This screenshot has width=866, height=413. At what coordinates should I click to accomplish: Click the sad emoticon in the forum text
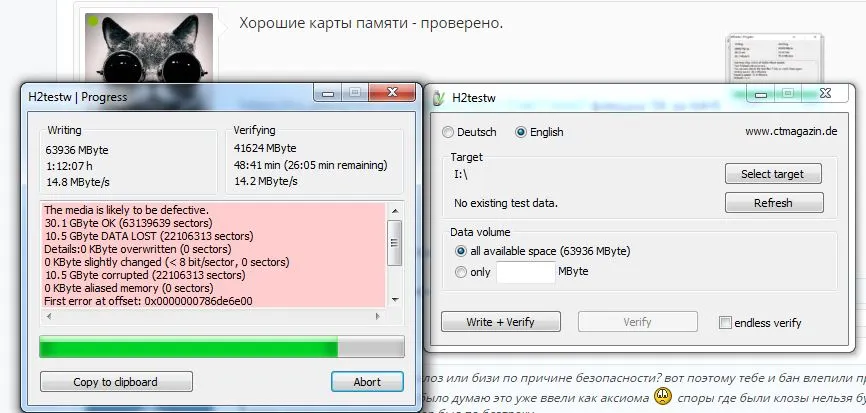(663, 397)
